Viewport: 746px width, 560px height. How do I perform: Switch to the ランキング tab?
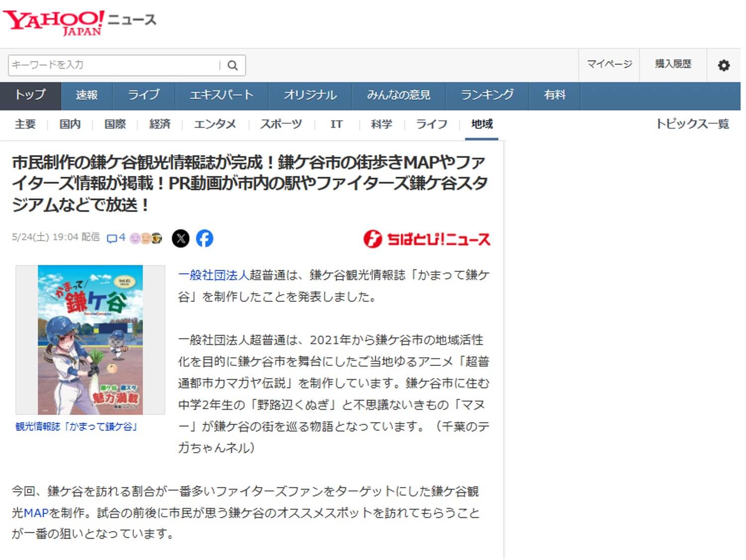click(x=487, y=96)
